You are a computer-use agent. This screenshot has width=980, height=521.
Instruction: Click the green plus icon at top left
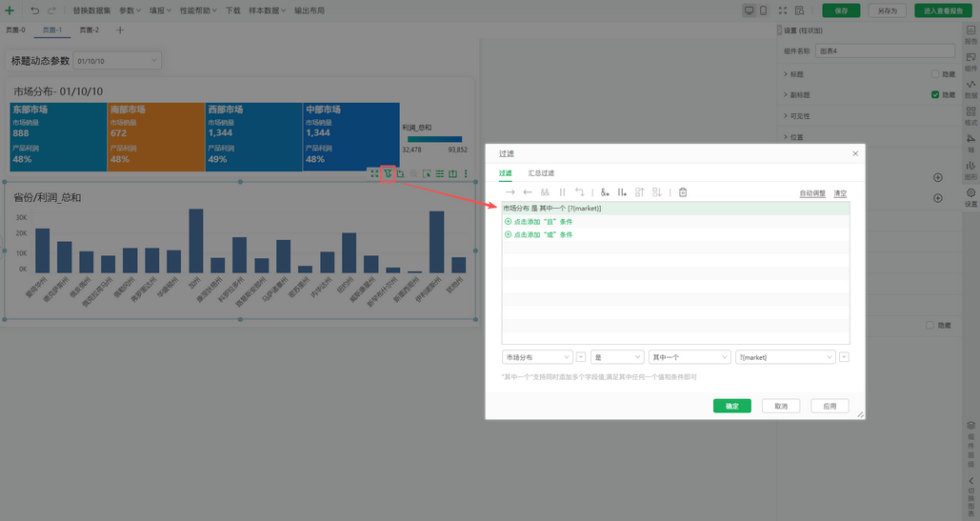point(10,10)
